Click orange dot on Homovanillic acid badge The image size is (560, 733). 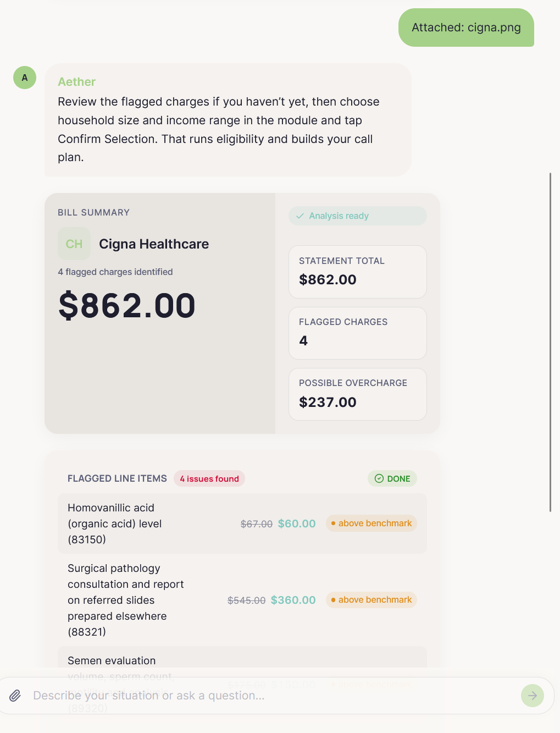[333, 523]
